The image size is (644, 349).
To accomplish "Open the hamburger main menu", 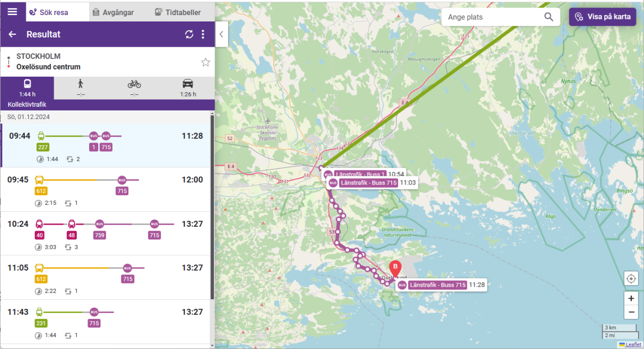I will coord(12,11).
